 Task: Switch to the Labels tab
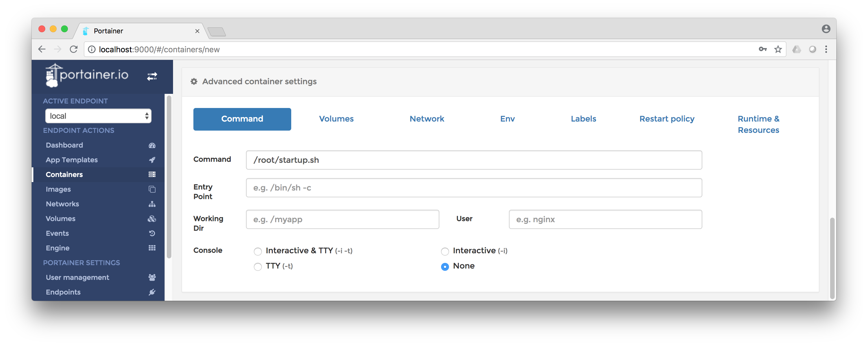click(583, 119)
